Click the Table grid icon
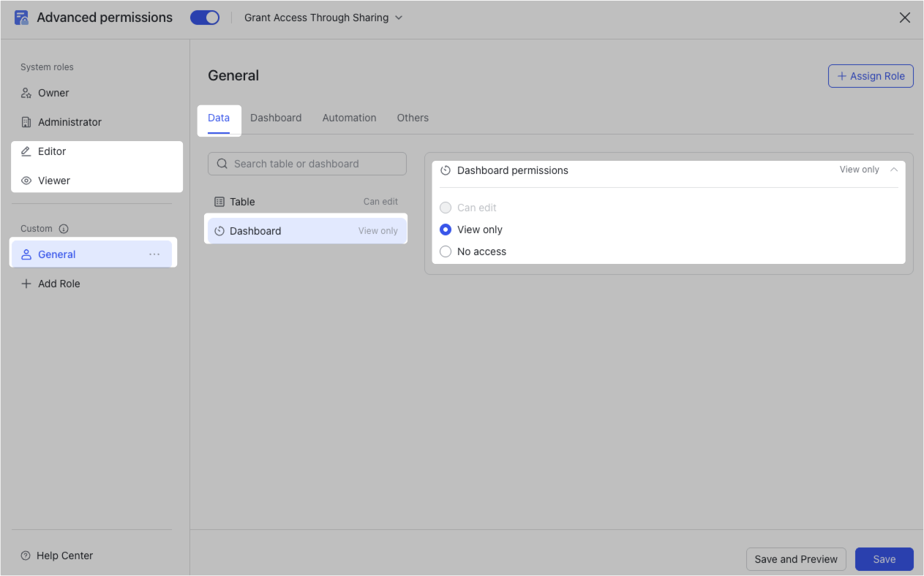The width and height of the screenshot is (924, 576). coord(219,202)
